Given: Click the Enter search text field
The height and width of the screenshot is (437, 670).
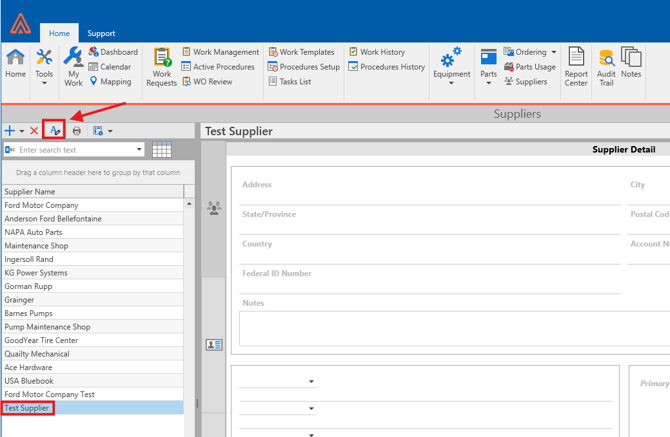Looking at the screenshot, I should [75, 150].
